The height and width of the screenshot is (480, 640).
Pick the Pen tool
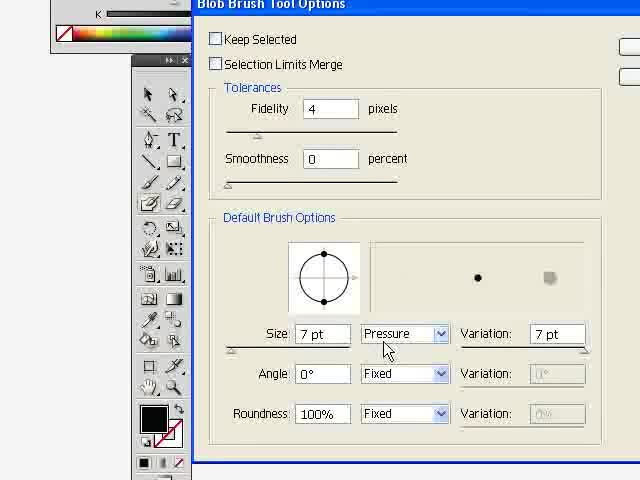click(x=149, y=140)
